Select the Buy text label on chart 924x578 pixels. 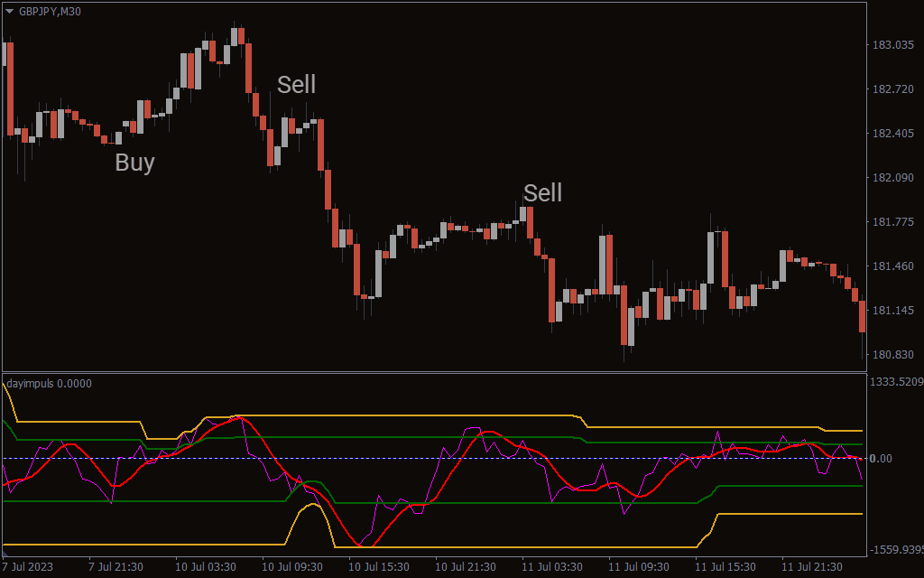pos(134,163)
